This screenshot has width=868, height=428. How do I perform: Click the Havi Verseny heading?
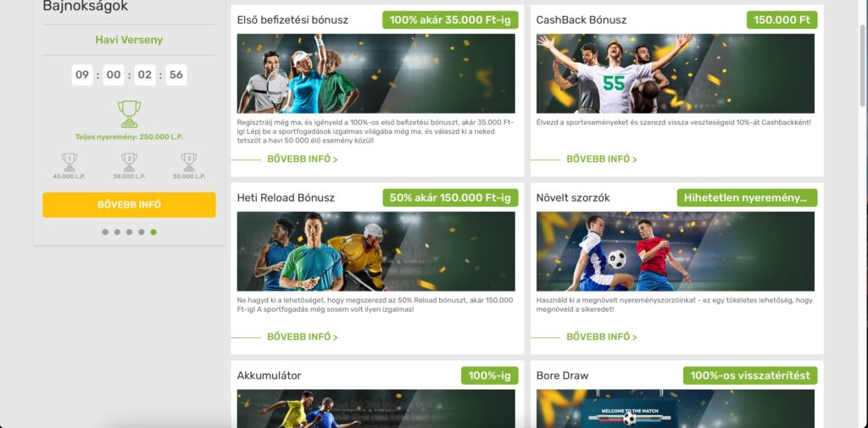[x=129, y=40]
